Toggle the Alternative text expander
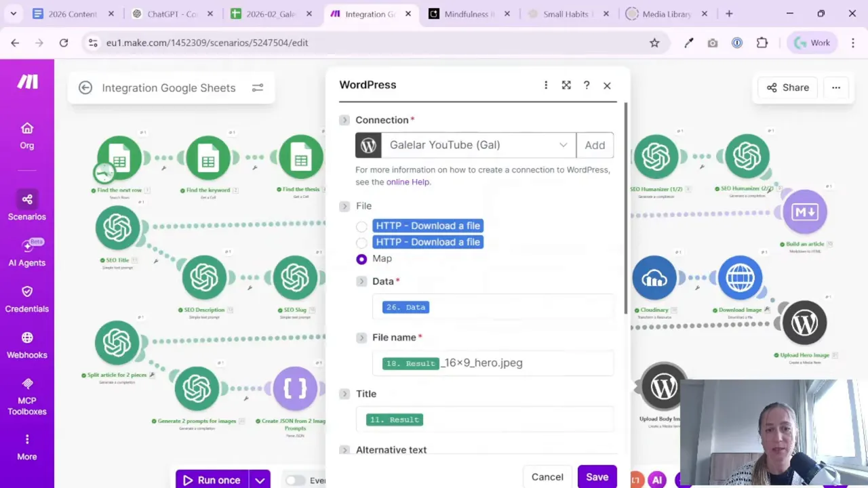The width and height of the screenshot is (868, 488). point(344,450)
